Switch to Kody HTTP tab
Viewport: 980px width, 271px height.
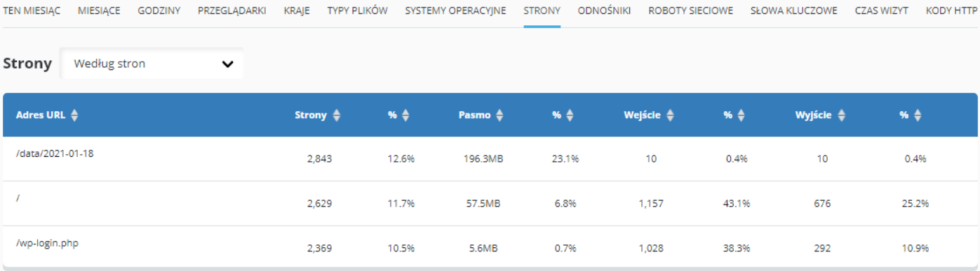pyautogui.click(x=953, y=11)
